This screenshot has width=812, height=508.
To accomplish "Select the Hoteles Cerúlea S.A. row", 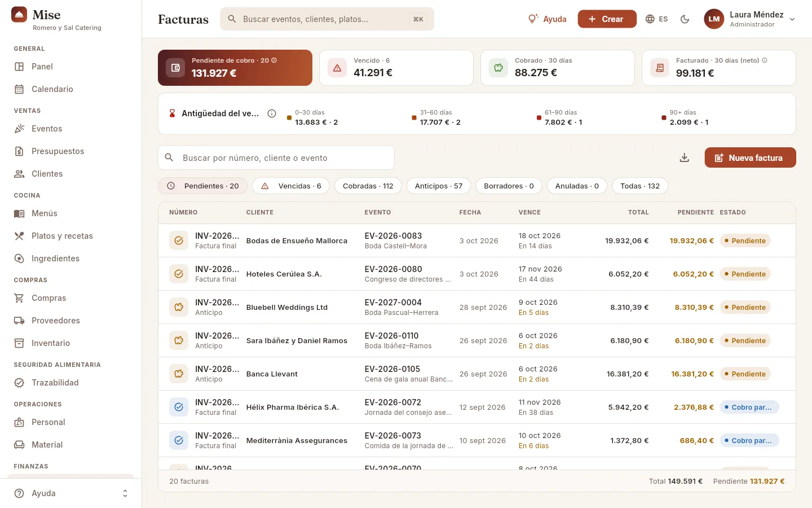I will (x=477, y=274).
